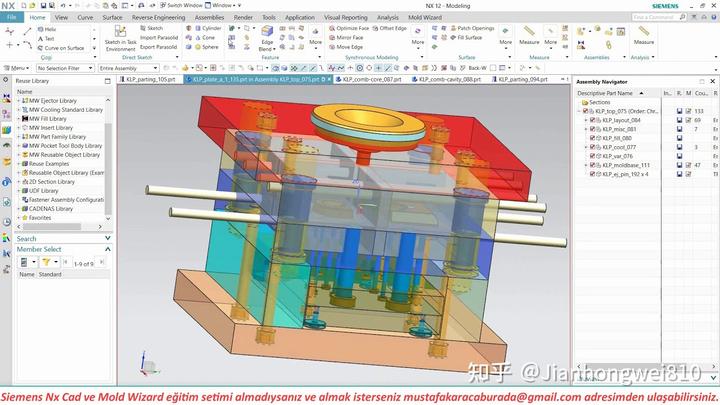Uncheck KLP_moldbase_111 component
The image size is (720, 405).
pyautogui.click(x=592, y=165)
